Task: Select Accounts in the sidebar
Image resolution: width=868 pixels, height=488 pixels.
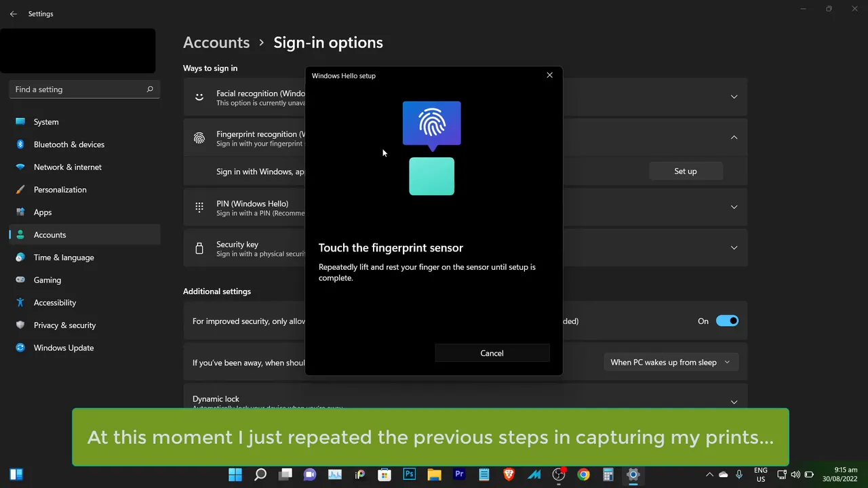Action: coord(85,235)
